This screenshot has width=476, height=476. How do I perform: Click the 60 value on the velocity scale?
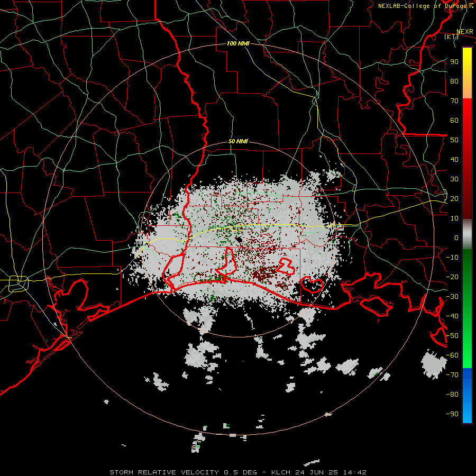point(454,120)
